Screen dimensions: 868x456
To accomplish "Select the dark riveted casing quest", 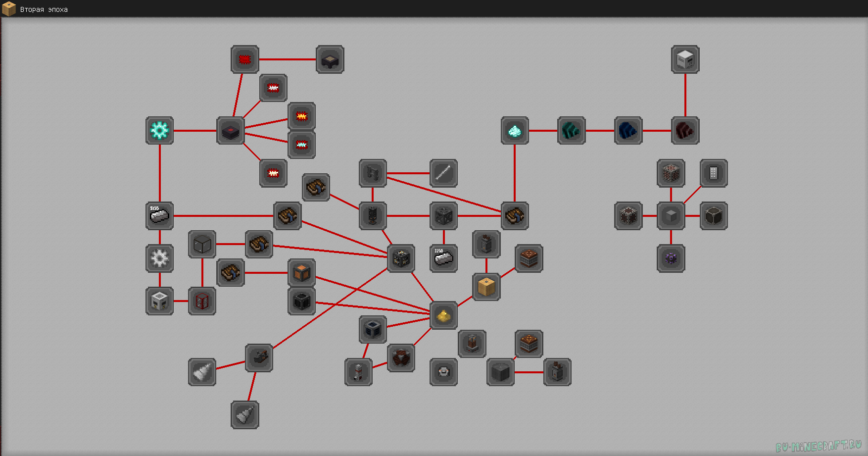I will click(x=628, y=216).
